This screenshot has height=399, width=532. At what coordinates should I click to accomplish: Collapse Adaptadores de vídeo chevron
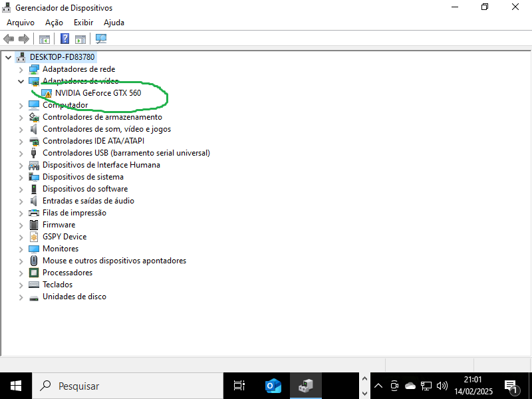coord(21,81)
